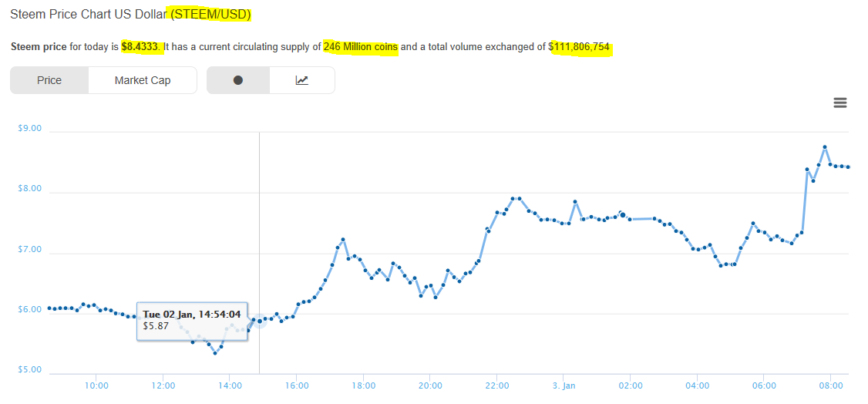The height and width of the screenshot is (404, 868).
Task: Switch to the dot scatter chart view
Action: pos(238,80)
